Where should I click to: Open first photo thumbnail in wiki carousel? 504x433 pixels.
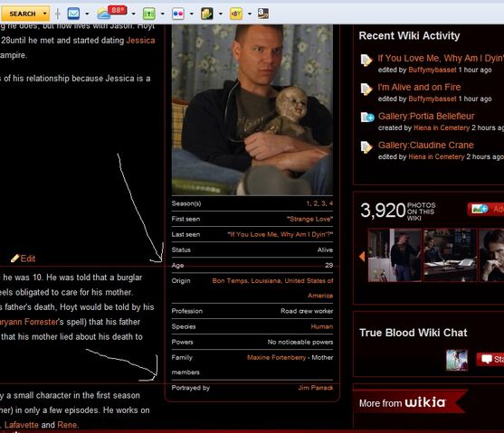[395, 255]
